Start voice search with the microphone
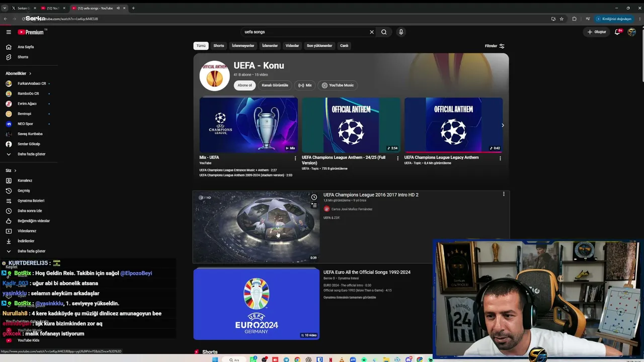 pyautogui.click(x=401, y=32)
